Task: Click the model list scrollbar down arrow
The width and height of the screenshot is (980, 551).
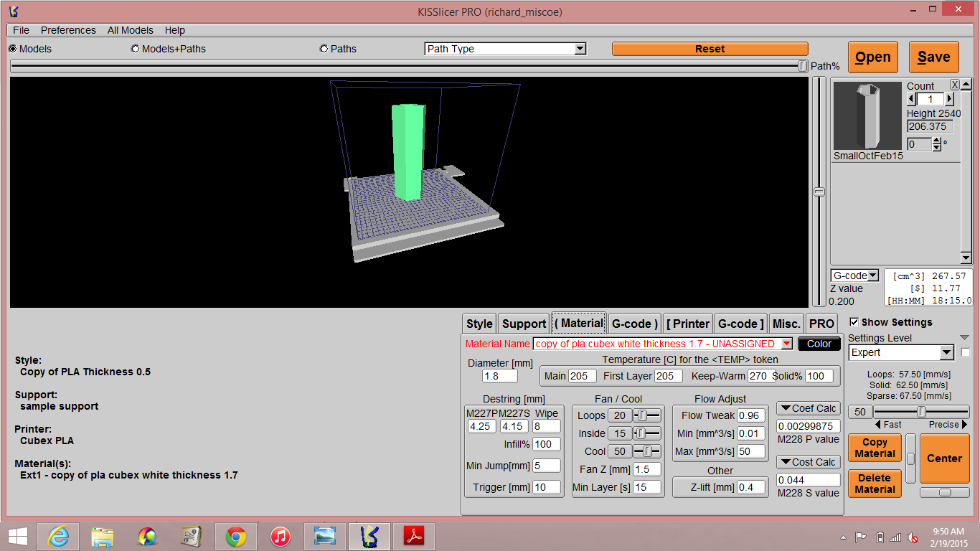Action: pyautogui.click(x=966, y=259)
